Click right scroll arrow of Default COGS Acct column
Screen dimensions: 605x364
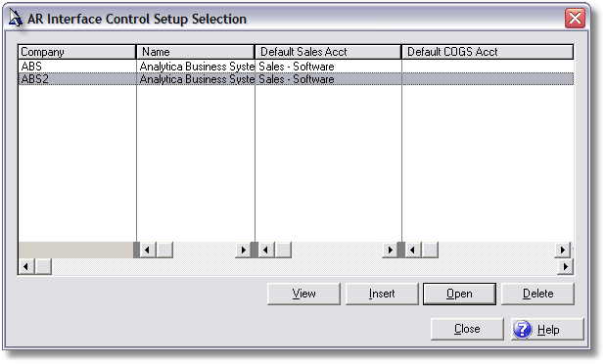pyautogui.click(x=563, y=250)
